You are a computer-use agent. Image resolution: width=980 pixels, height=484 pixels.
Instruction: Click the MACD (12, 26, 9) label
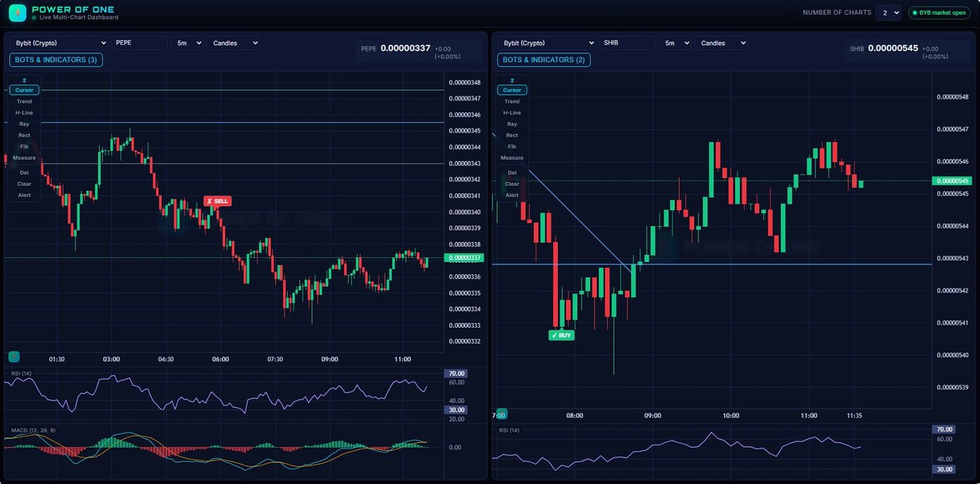pos(33,429)
